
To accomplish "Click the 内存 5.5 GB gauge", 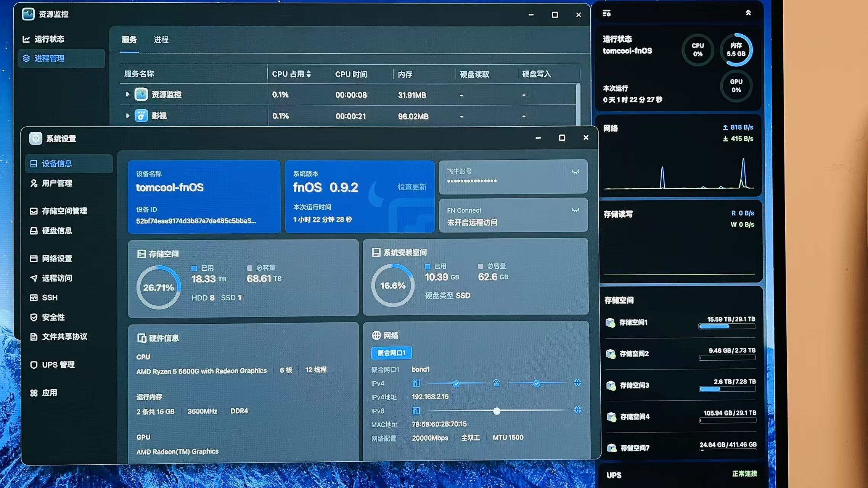I will click(x=736, y=50).
